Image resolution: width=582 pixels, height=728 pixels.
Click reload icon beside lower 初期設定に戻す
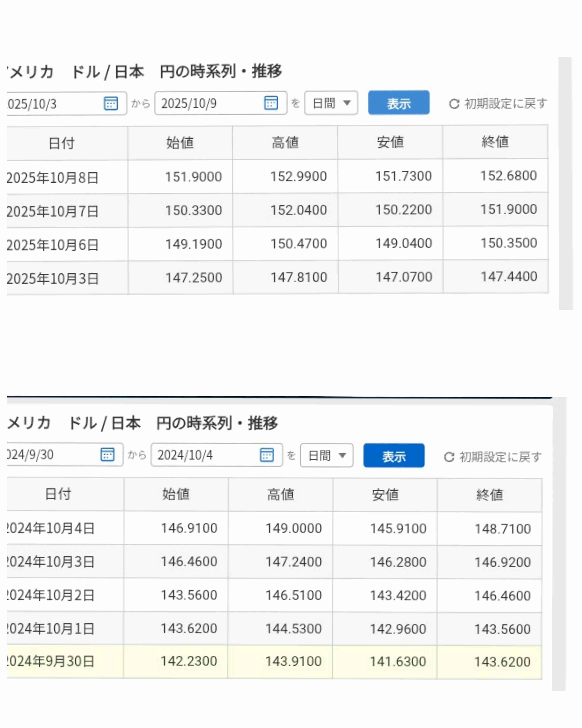449,457
